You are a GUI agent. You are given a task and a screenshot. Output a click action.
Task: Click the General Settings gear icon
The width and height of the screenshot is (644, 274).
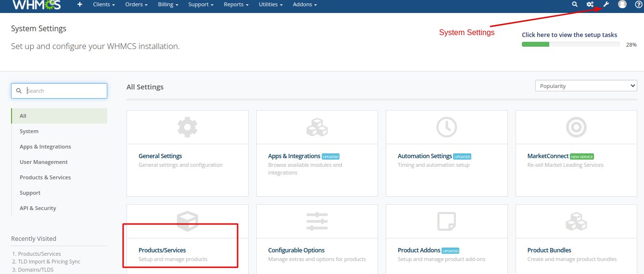(188, 127)
